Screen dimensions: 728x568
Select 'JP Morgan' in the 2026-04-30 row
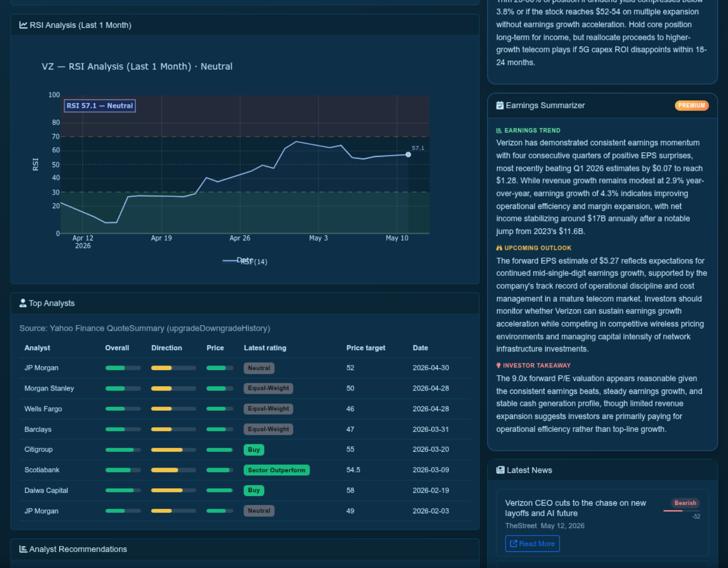[41, 368]
